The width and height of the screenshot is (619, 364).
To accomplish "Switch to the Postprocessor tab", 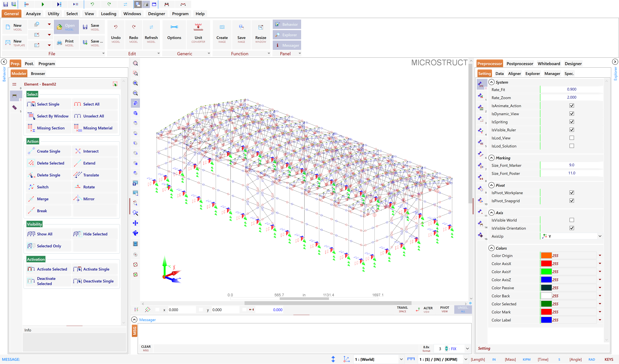I will coord(520,64).
